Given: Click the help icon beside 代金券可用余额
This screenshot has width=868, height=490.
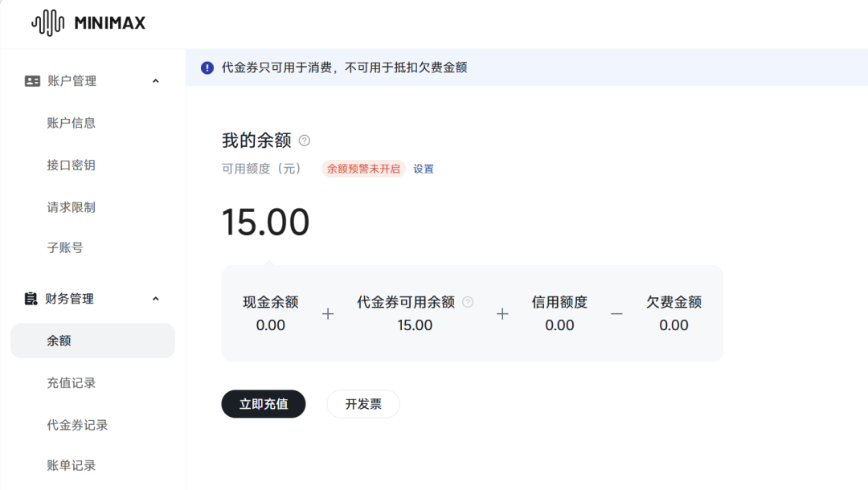Looking at the screenshot, I should [467, 302].
